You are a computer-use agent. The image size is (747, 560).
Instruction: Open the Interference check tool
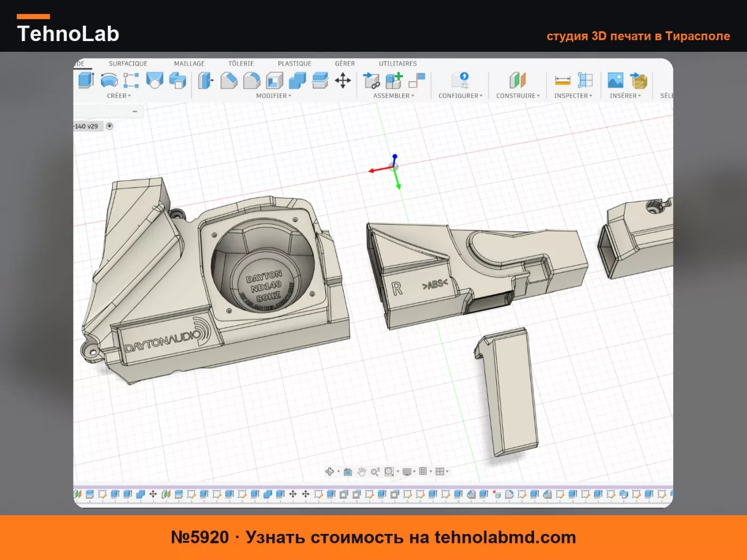pos(585,80)
